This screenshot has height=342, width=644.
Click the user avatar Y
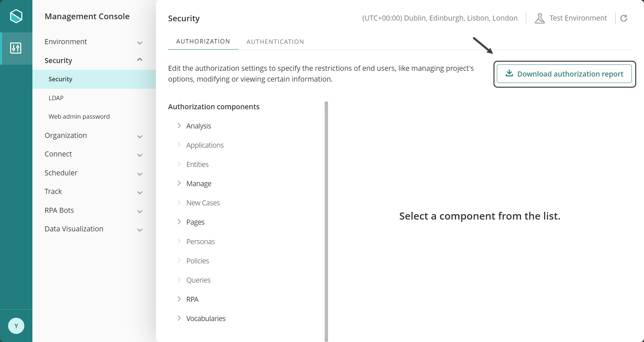pos(16,326)
